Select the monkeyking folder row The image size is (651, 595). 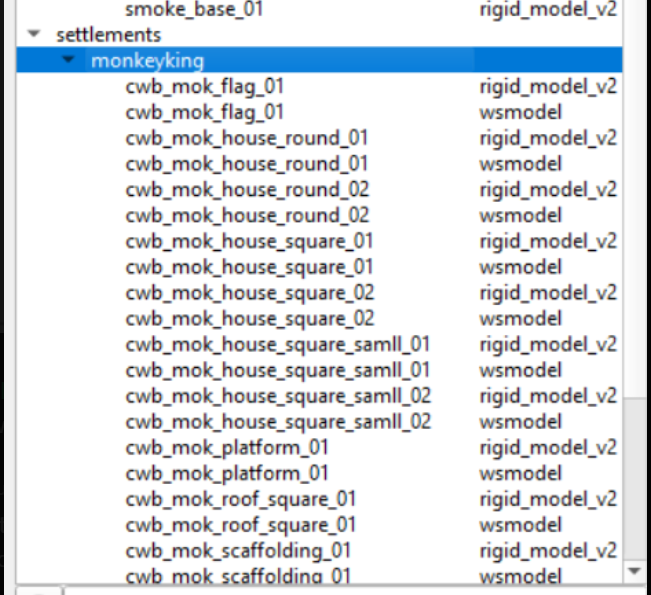tap(319, 60)
